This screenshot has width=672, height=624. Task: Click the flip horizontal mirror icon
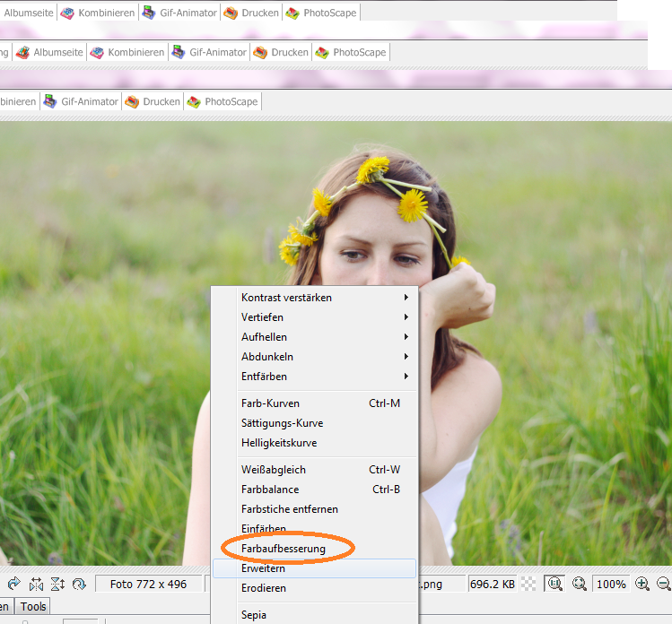pos(36,584)
